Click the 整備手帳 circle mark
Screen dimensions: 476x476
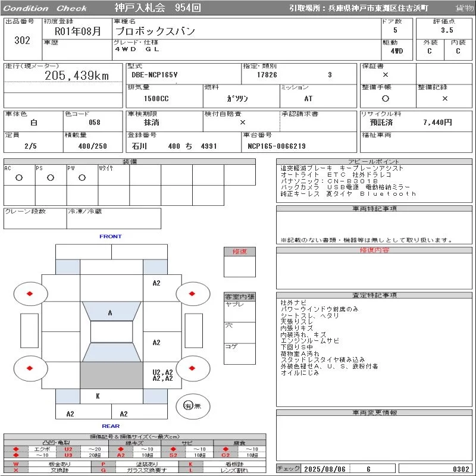pos(386,98)
